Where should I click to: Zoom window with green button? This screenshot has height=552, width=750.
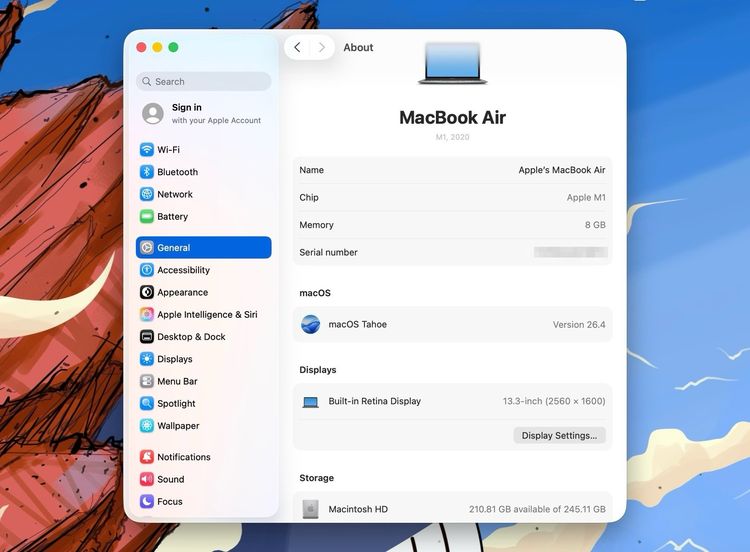[174, 47]
